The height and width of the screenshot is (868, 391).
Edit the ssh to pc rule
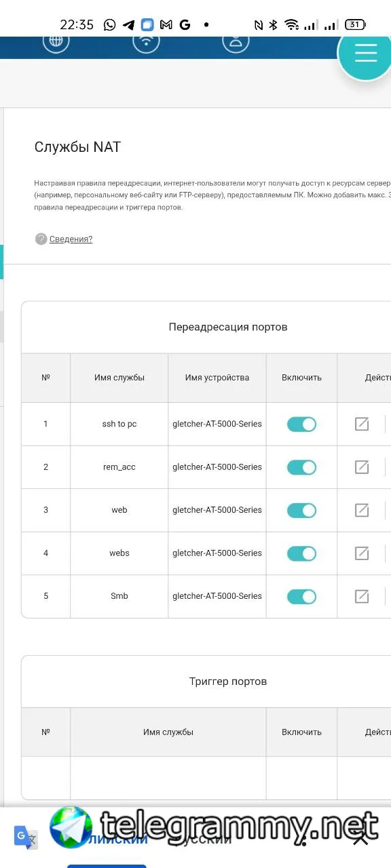(362, 424)
